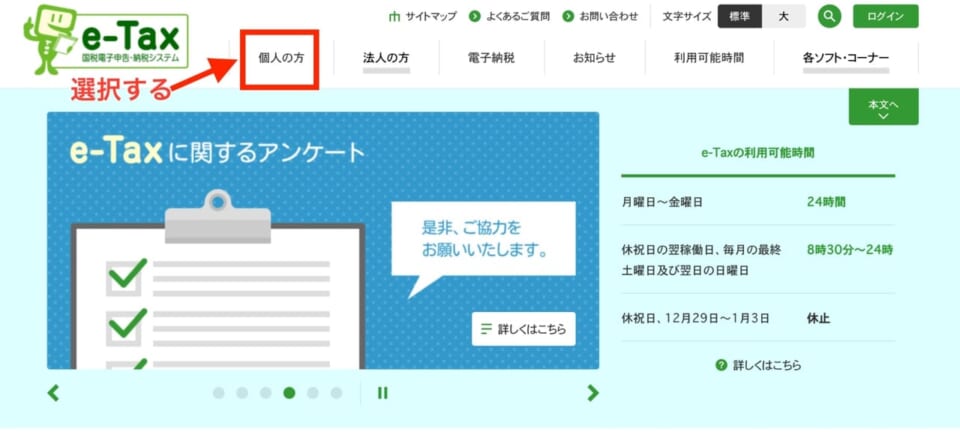Select fourth active carousel dot
960x432 pixels.
pos(289,393)
